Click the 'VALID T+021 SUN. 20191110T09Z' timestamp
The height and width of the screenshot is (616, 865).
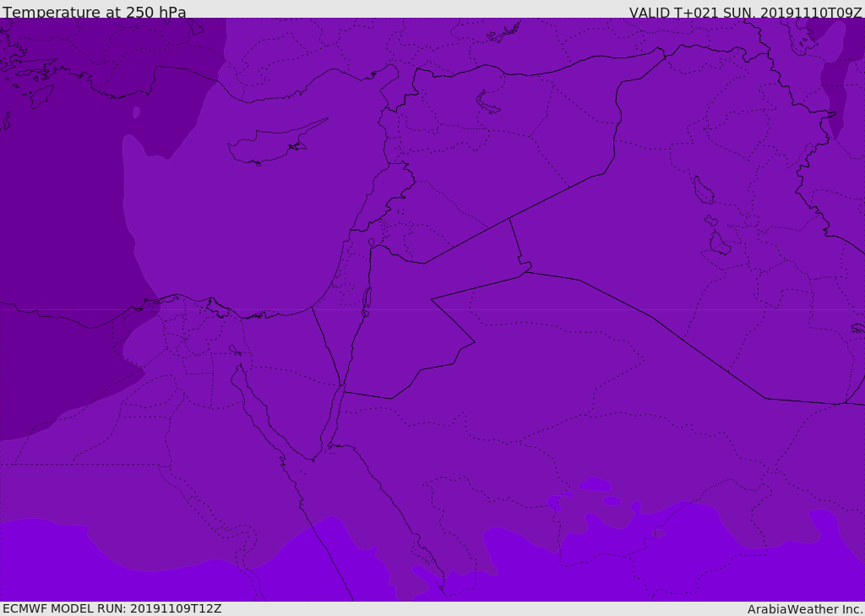(x=745, y=12)
